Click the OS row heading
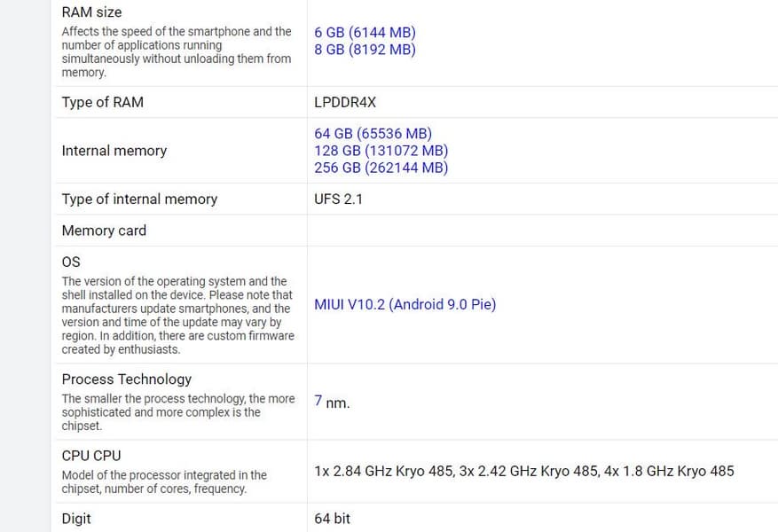The image size is (778, 532). [71, 262]
